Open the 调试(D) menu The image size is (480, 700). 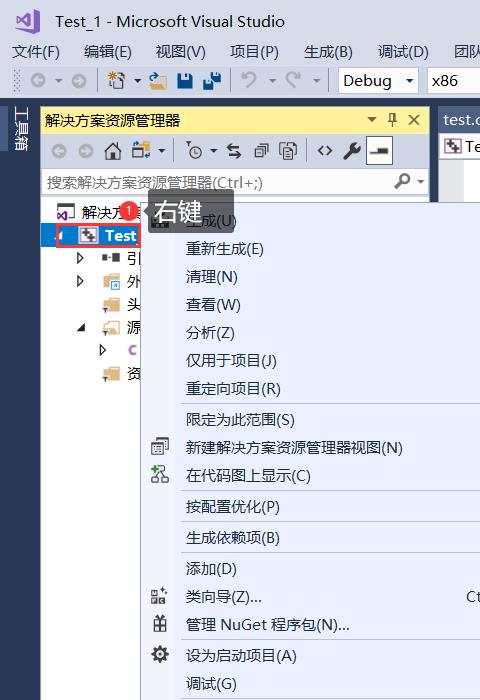(403, 52)
